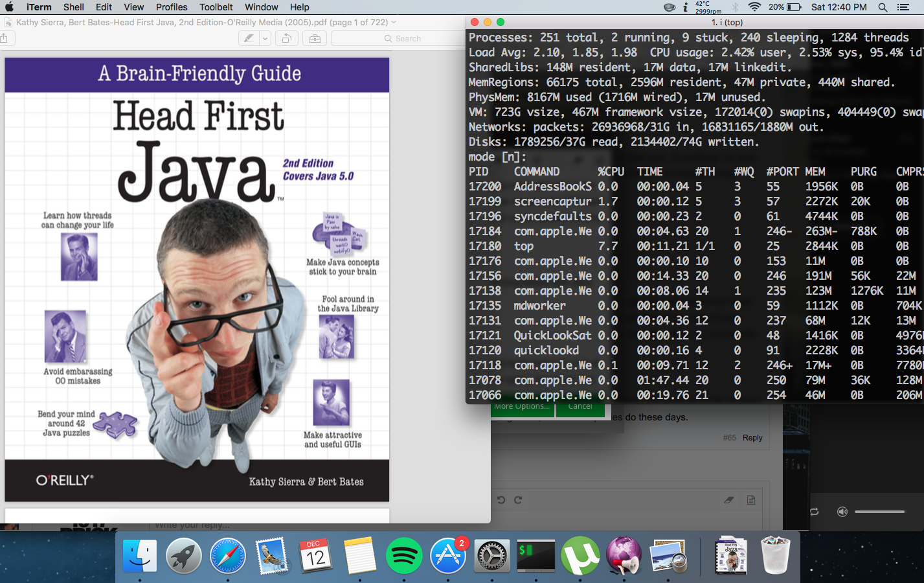Open the Edit menu

tap(104, 7)
